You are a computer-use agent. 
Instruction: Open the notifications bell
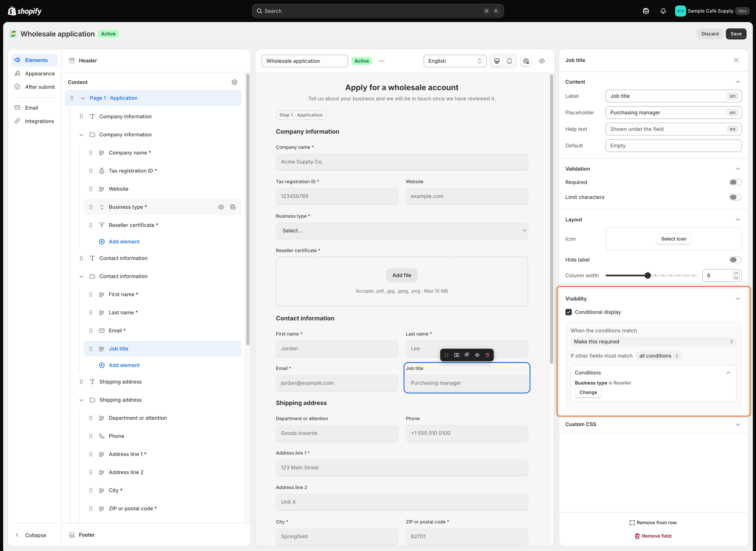[x=663, y=11]
